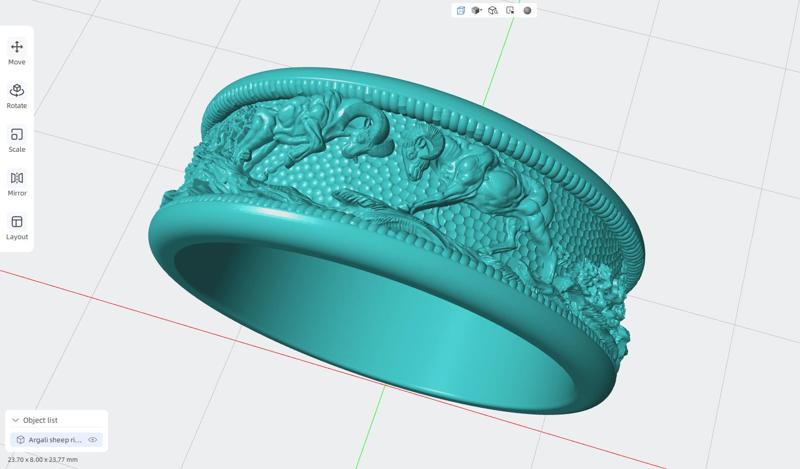Click the gray sphere rendering mode icon
800x469 pixels.
[x=528, y=10]
